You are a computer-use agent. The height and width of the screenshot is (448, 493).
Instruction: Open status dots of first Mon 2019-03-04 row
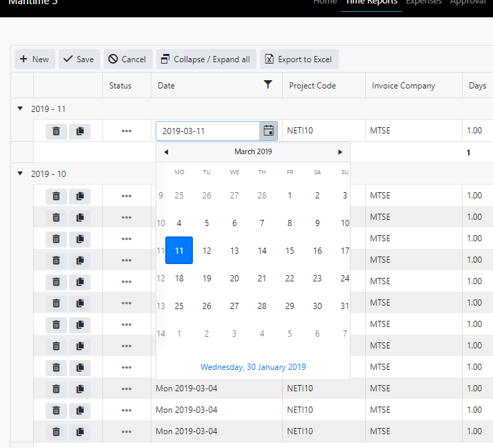[127, 389]
